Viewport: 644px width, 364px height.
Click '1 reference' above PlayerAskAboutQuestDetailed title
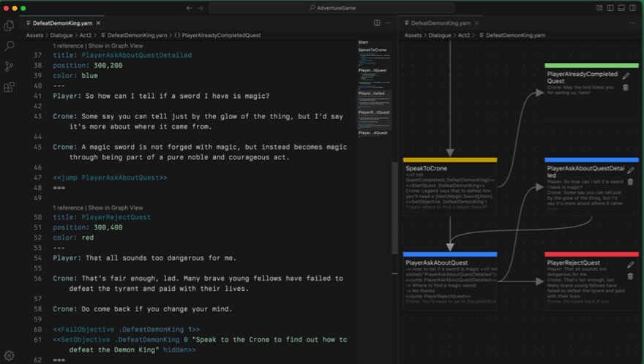pos(68,46)
